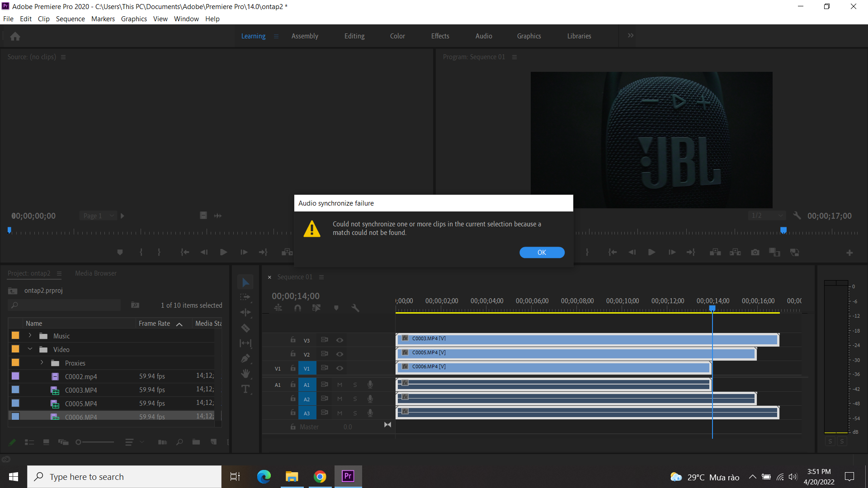Click OK in Audio synchronize failure dialog
The image size is (868, 488).
542,253
